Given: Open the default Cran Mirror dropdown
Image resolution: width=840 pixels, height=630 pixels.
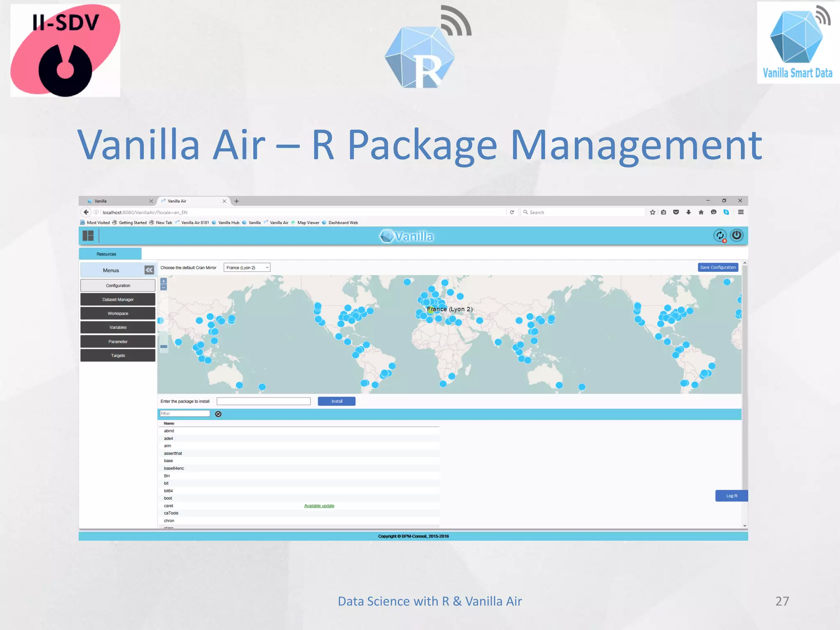Looking at the screenshot, I should (247, 267).
